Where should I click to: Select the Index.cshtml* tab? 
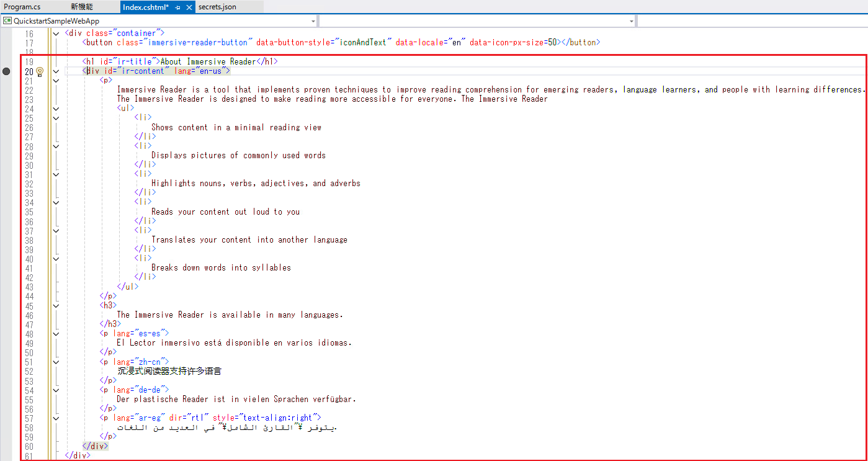click(146, 7)
